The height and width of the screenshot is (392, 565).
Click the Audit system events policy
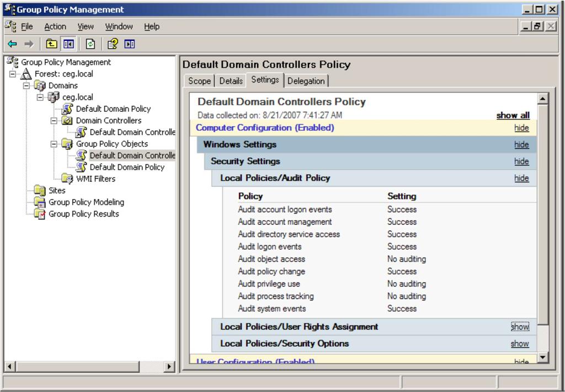pos(271,309)
